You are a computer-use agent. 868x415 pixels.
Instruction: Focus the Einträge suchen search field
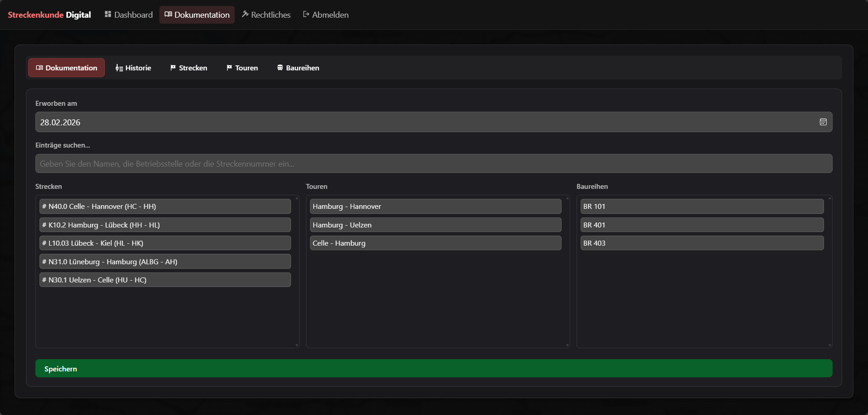click(434, 163)
